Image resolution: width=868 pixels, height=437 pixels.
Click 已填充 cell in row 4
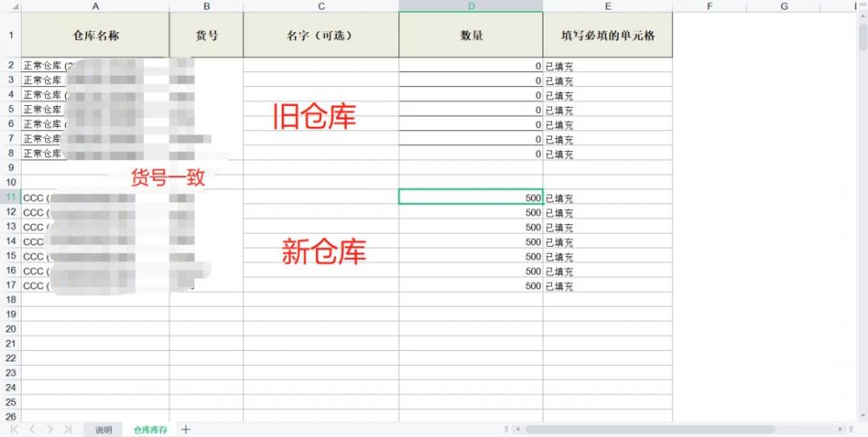click(608, 95)
